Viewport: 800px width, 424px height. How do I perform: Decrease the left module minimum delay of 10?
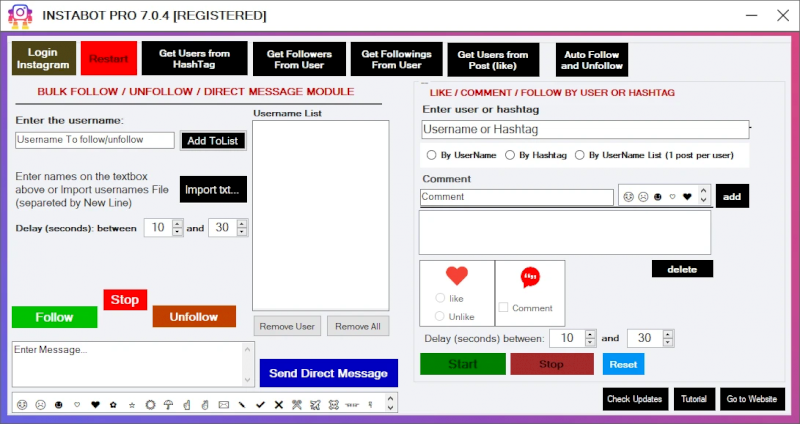[178, 232]
